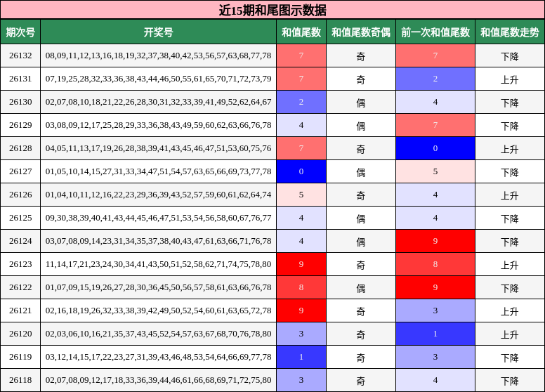Click 前一次和值尾数 cell 8 in row 26123

[x=435, y=264]
